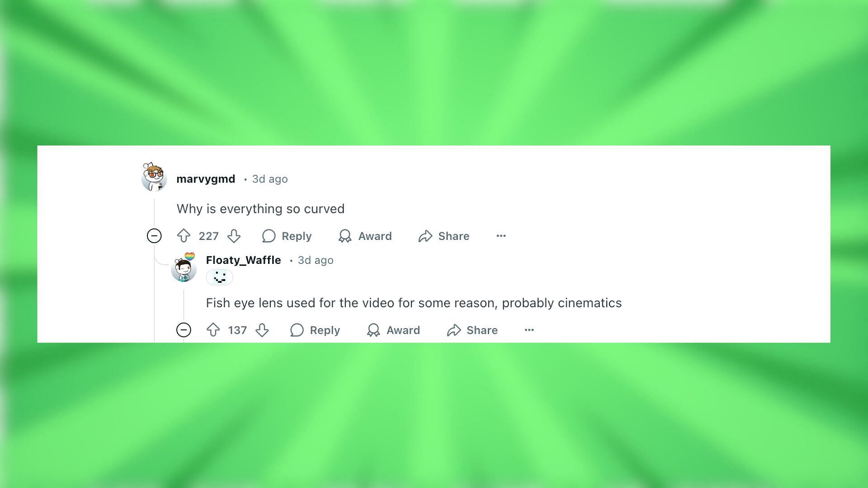Toggle collapse on marvygmd top-level comment
Screen dimensions: 868x488
(x=154, y=236)
